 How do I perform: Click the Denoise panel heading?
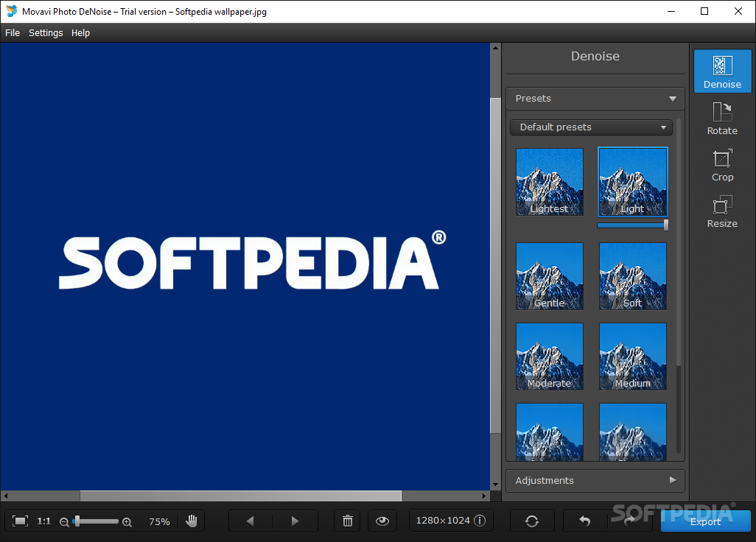[x=595, y=56]
